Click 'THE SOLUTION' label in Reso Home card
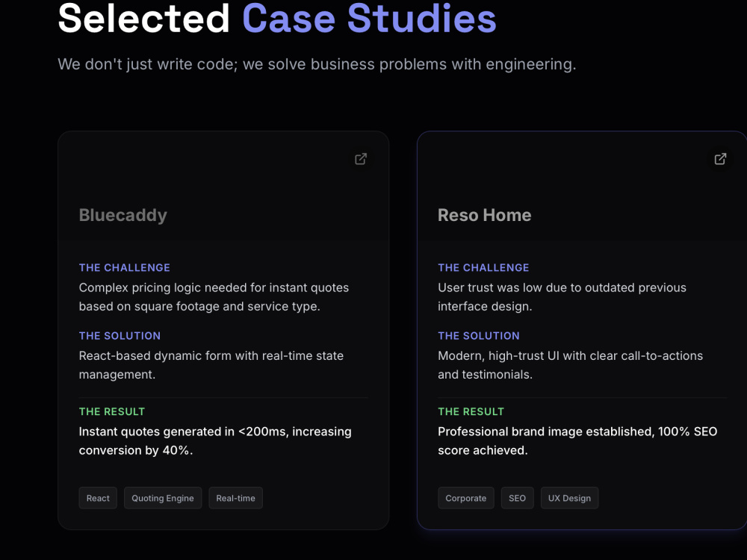 [479, 336]
